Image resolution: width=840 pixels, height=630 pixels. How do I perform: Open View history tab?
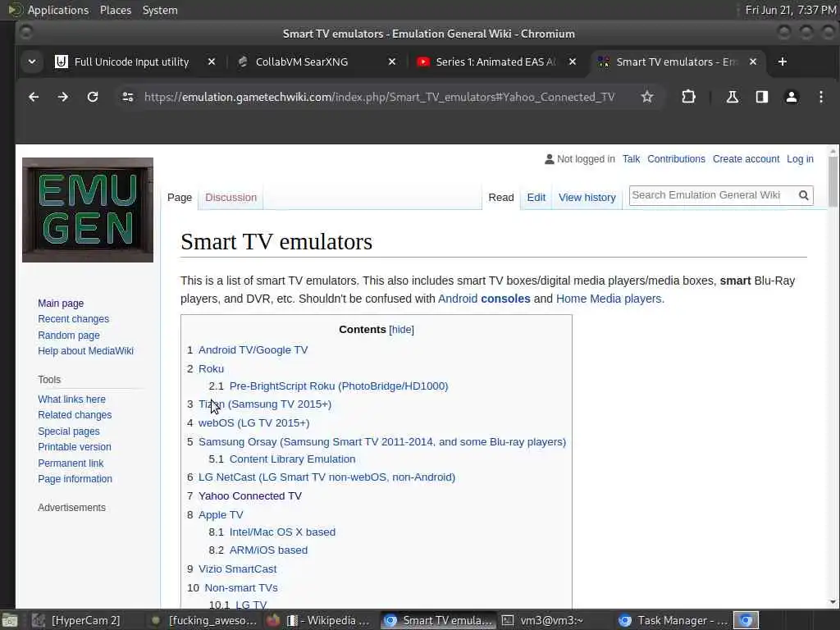pos(587,197)
